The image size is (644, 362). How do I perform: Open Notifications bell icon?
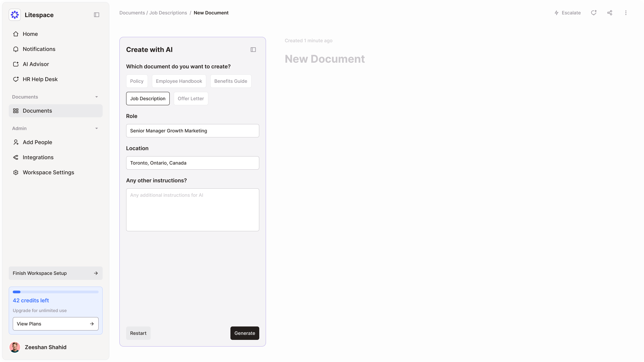point(16,49)
